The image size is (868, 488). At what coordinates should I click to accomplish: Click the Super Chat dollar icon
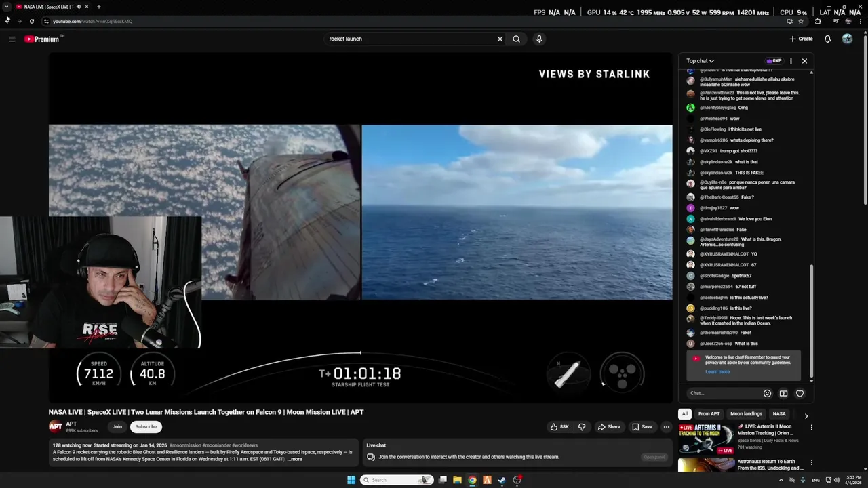783,393
